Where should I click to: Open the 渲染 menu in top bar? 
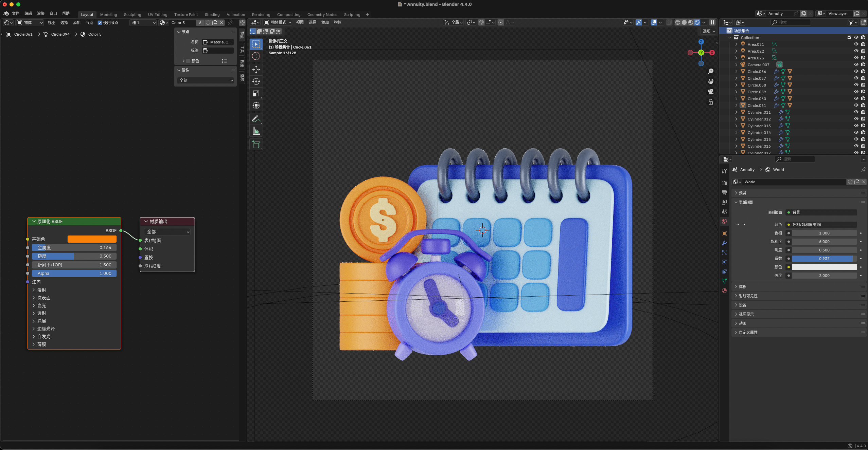pos(40,13)
